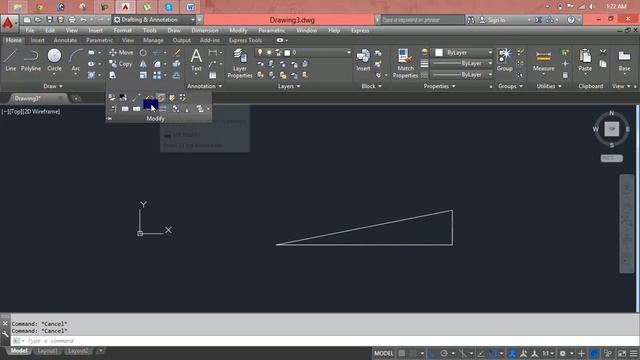Toggle clean screen in status bar
Screen dimensions: 640x360
[622, 353]
